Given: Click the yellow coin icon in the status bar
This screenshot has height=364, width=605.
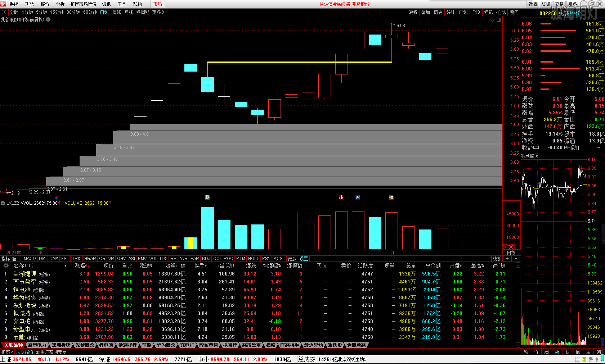Looking at the screenshot, I should (584, 359).
